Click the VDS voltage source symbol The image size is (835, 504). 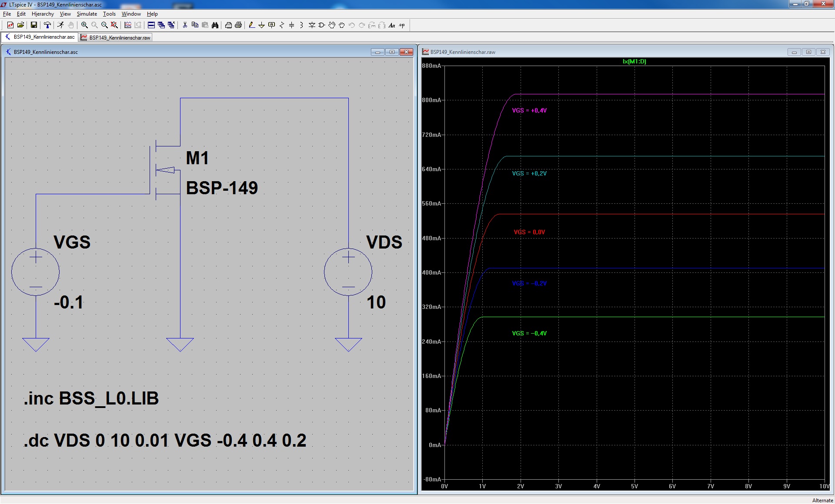coord(348,272)
